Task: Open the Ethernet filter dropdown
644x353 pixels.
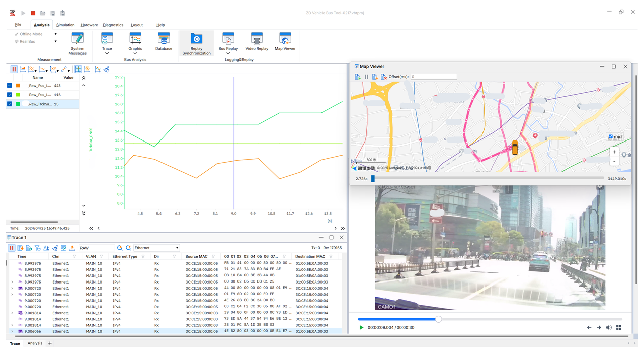Action: 177,248
